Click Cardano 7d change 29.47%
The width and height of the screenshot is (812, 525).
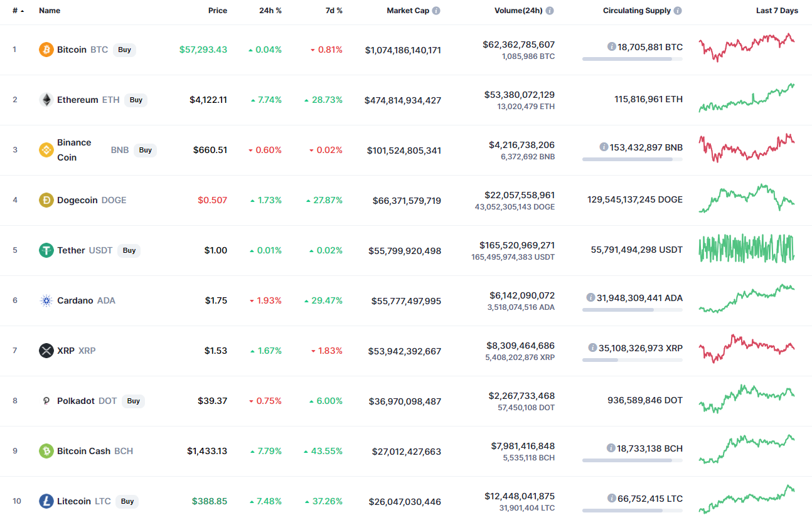(323, 300)
